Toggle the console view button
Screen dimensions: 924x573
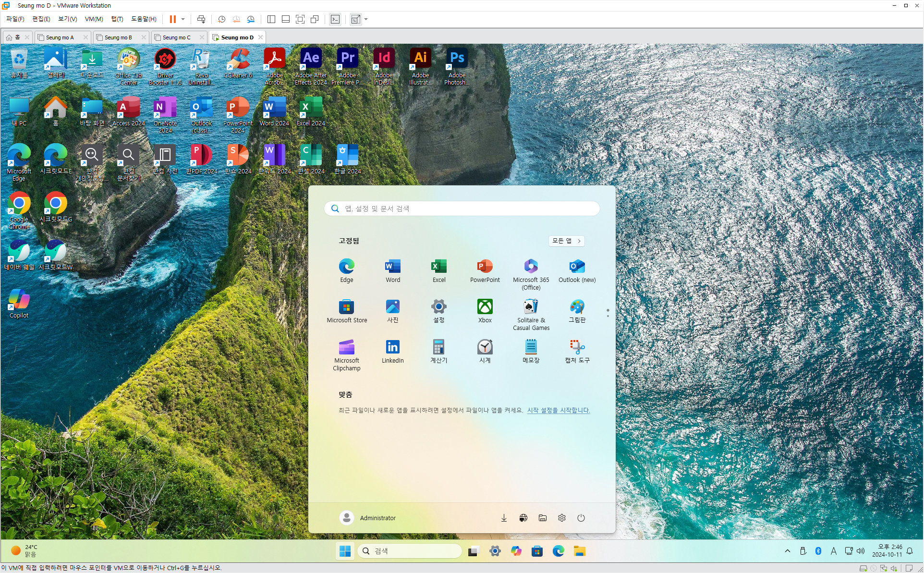pos(335,19)
